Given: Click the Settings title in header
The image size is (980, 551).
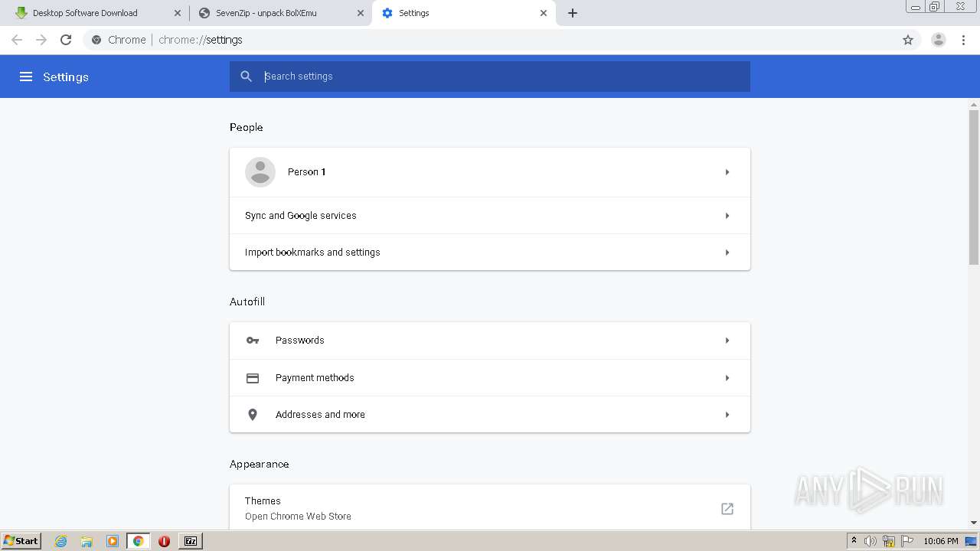Looking at the screenshot, I should (x=66, y=77).
